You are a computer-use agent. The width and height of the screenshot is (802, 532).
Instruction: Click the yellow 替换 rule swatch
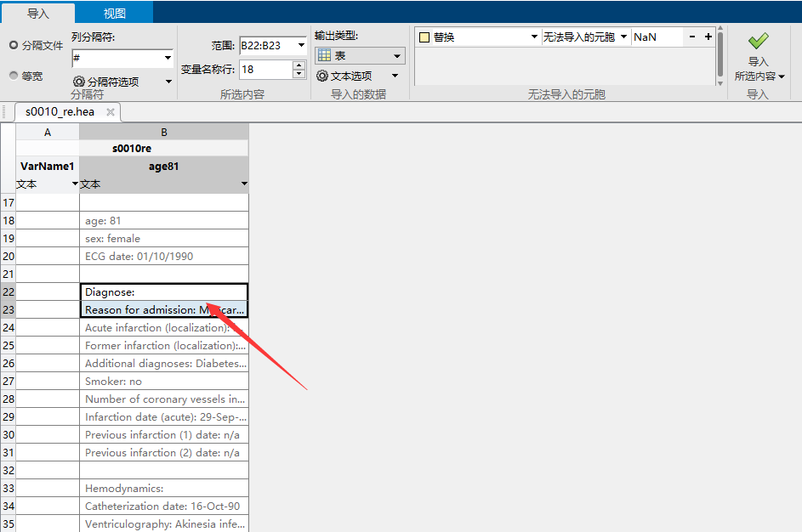click(x=424, y=37)
